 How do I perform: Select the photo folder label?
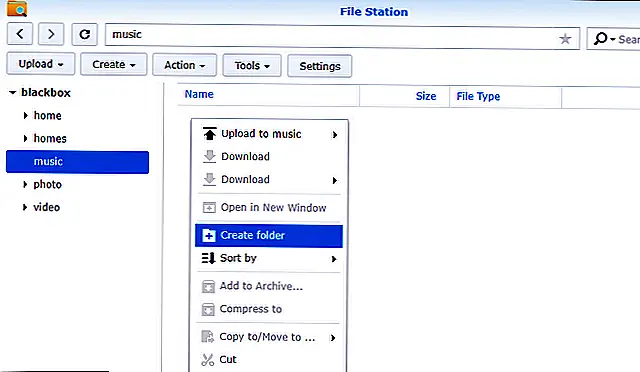click(47, 185)
